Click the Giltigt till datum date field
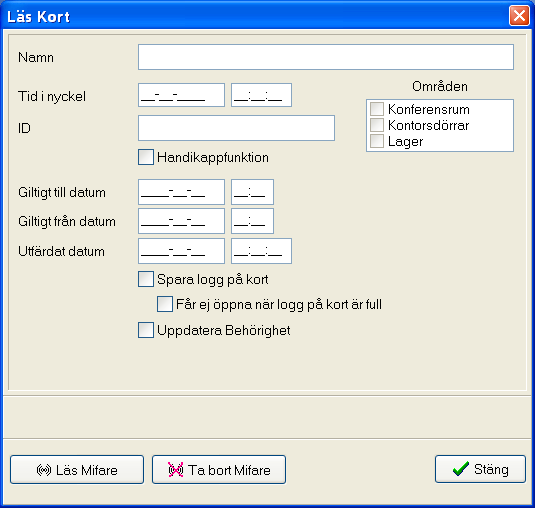 point(182,192)
